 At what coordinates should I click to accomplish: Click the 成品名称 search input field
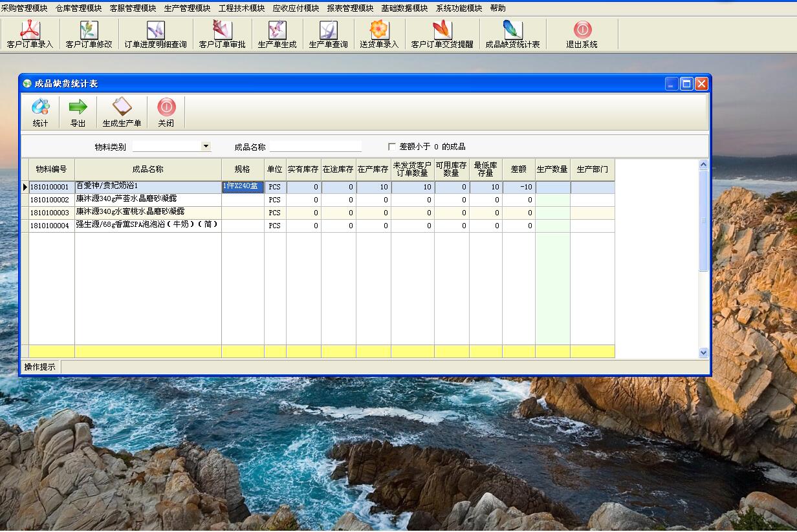[316, 147]
